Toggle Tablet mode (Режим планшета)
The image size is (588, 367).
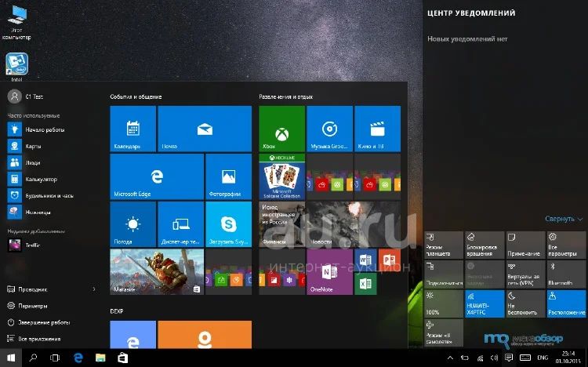pyautogui.click(x=444, y=245)
